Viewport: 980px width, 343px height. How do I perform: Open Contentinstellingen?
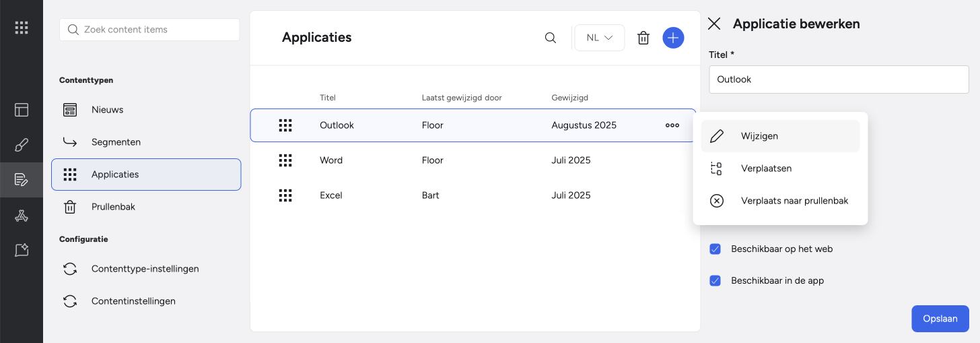(146, 301)
